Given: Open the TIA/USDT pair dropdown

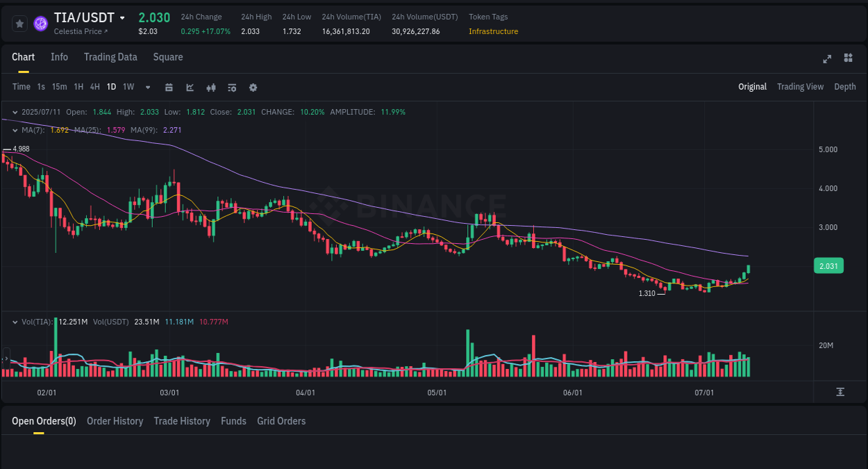Looking at the screenshot, I should [122, 17].
